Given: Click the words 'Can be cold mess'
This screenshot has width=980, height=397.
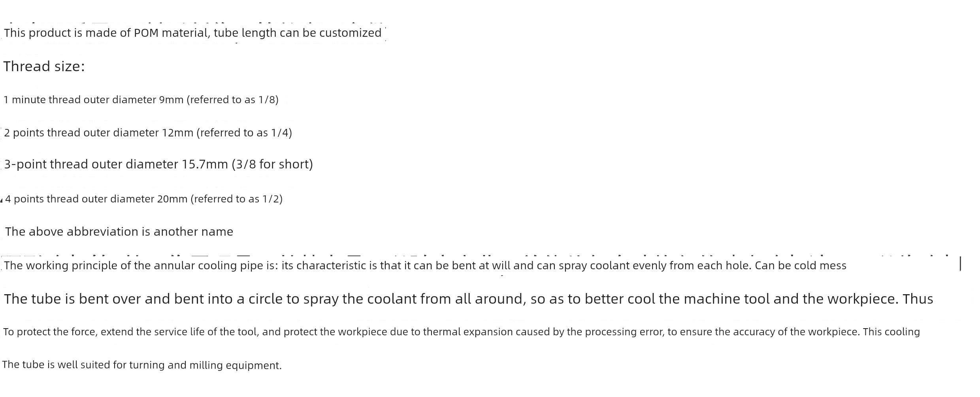Looking at the screenshot, I should coord(801,265).
